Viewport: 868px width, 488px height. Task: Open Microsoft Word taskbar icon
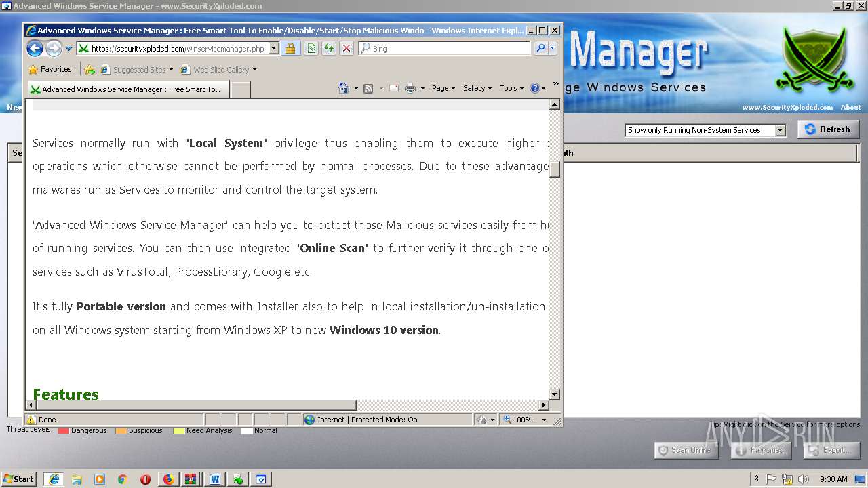[x=215, y=479]
